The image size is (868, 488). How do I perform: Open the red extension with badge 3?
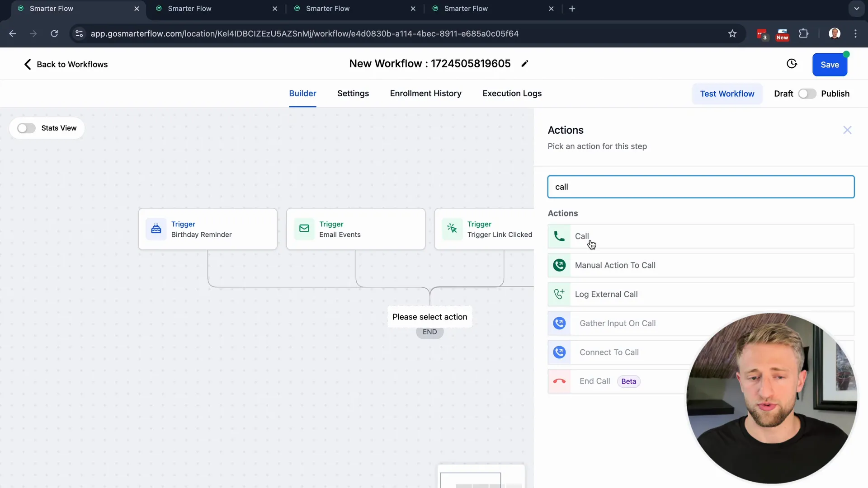[762, 34]
